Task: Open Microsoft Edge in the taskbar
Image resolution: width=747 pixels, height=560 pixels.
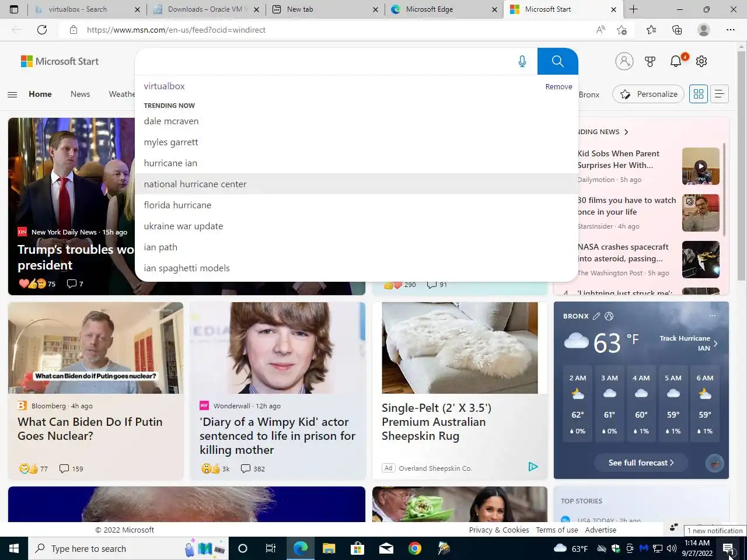Action: tap(301, 548)
